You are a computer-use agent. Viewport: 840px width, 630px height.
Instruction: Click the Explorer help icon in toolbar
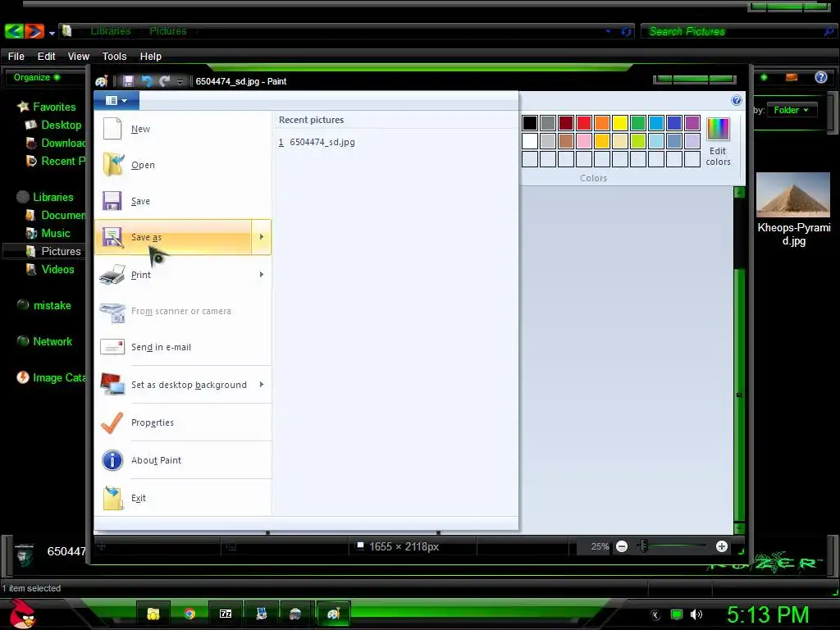pyautogui.click(x=820, y=78)
